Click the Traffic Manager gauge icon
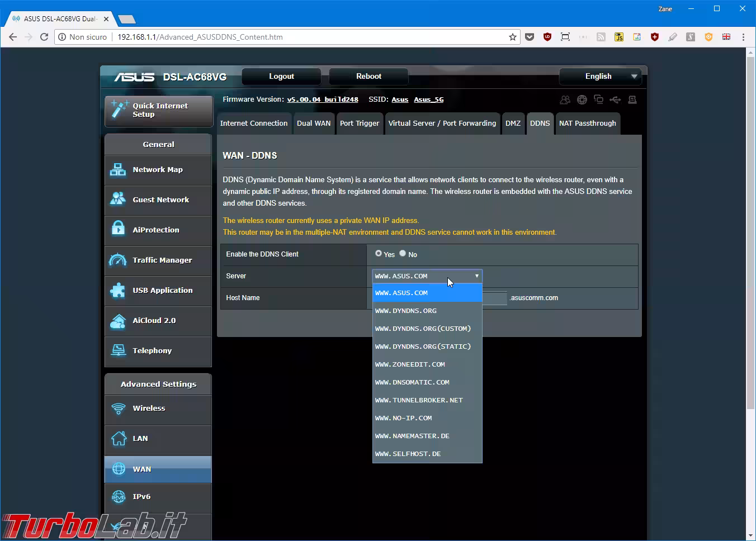This screenshot has height=541, width=756. click(118, 260)
